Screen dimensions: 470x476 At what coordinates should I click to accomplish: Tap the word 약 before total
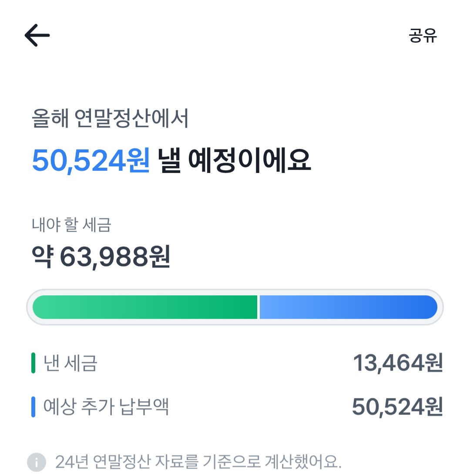tap(42, 257)
